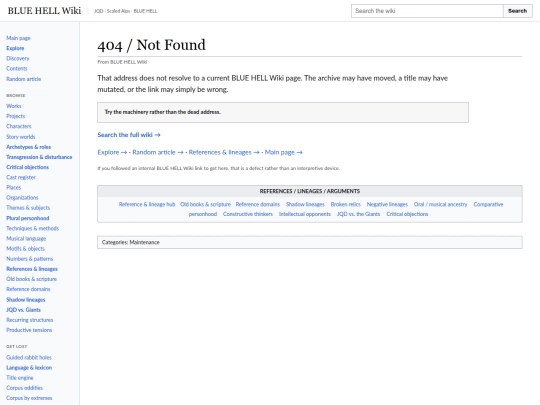Image resolution: width=540 pixels, height=405 pixels.
Task: Open Musical language
Action: tap(26, 238)
